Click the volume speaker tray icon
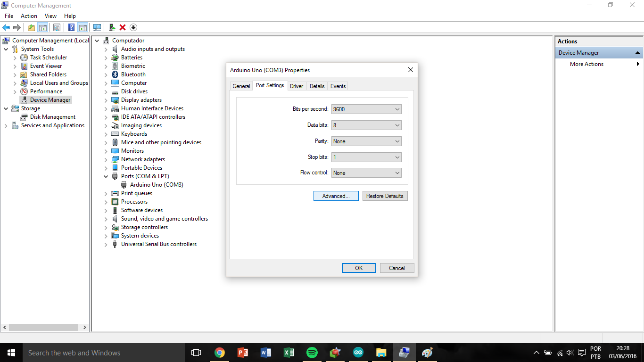 coord(570,353)
